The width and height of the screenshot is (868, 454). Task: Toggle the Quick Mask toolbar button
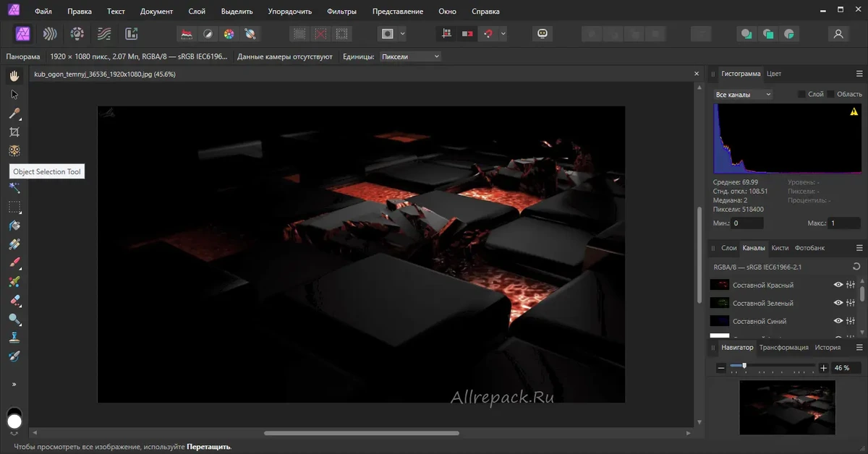pyautogui.click(x=388, y=33)
